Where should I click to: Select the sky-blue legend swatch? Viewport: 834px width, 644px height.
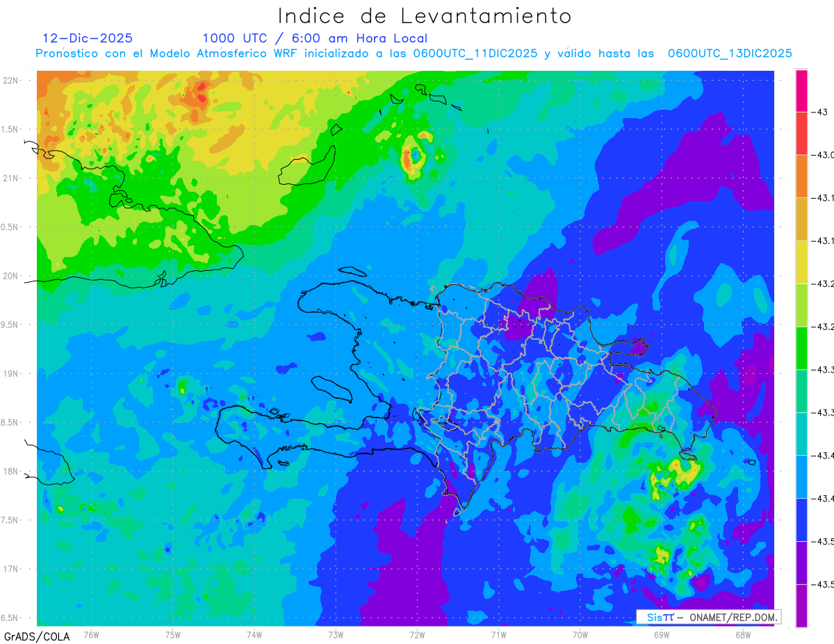(x=801, y=477)
